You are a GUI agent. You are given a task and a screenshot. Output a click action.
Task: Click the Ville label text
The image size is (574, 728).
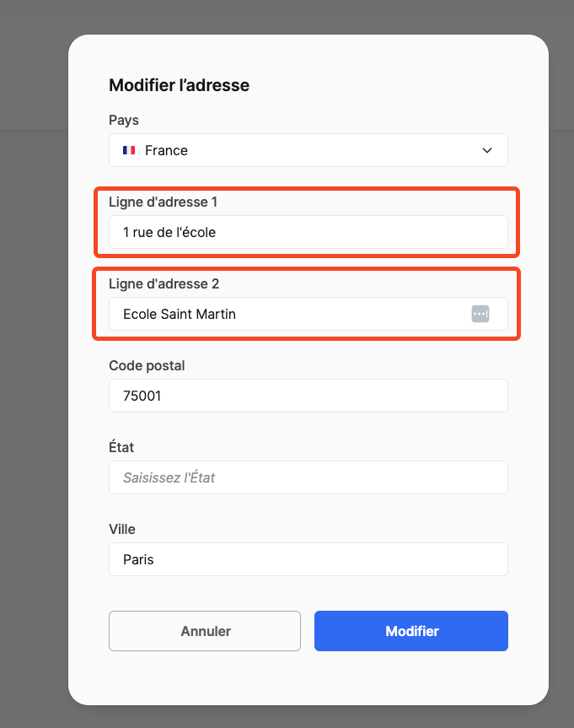click(x=122, y=529)
